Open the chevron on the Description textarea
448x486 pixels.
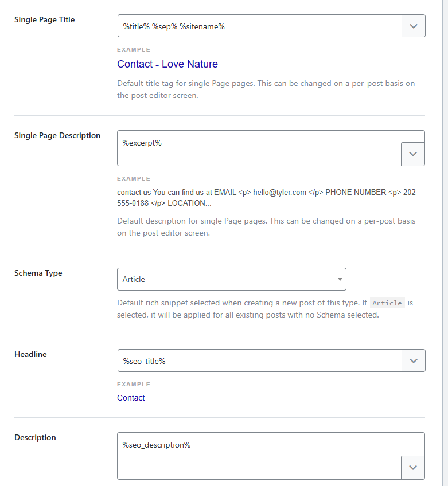tap(413, 467)
